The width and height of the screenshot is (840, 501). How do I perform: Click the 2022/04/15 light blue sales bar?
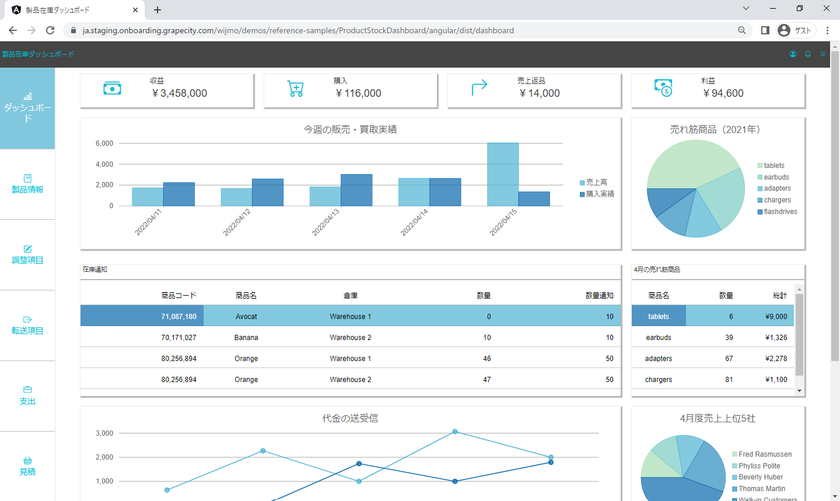pyautogui.click(x=502, y=174)
